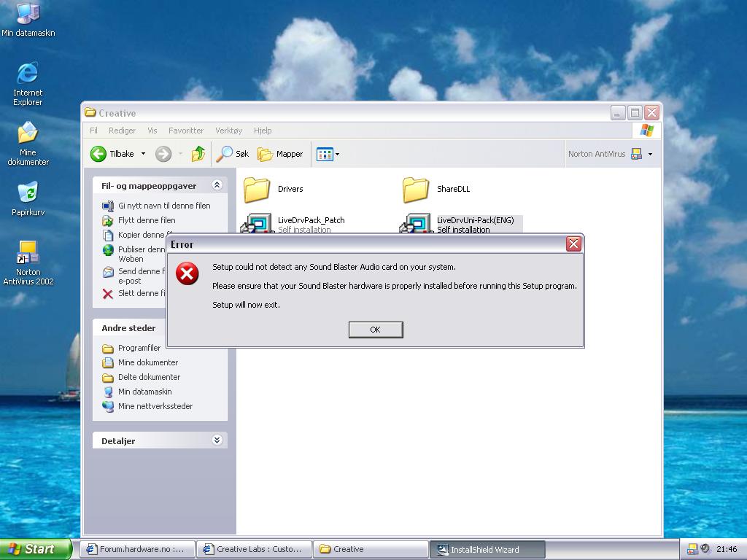Click the forward arrow button

pos(163,154)
